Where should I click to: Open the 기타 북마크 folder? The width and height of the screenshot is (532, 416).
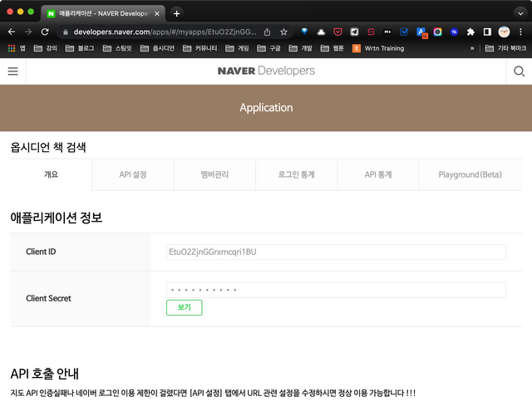(505, 48)
